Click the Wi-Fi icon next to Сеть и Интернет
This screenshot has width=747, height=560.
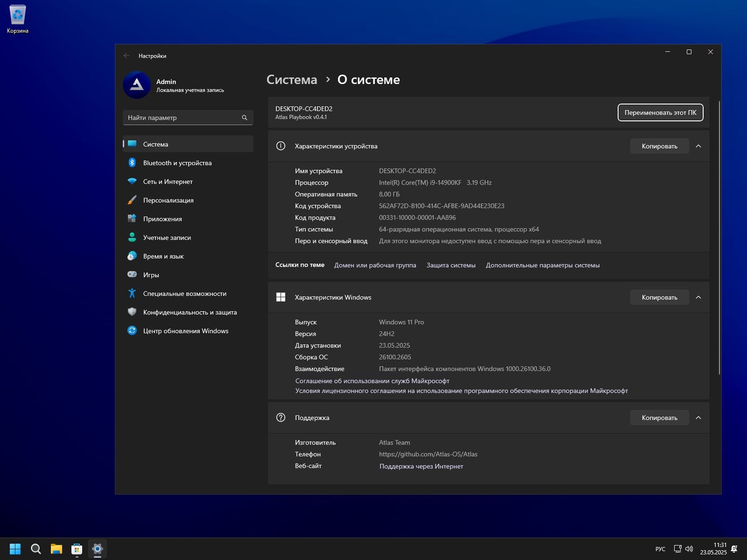pyautogui.click(x=132, y=181)
